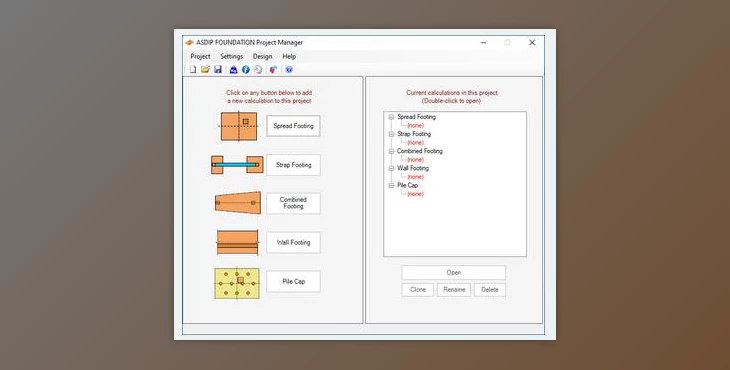Select (none) under Pile Cap

pos(415,194)
